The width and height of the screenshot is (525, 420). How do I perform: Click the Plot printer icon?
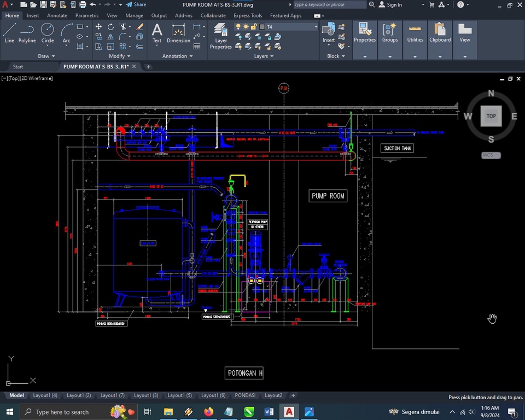83,5
